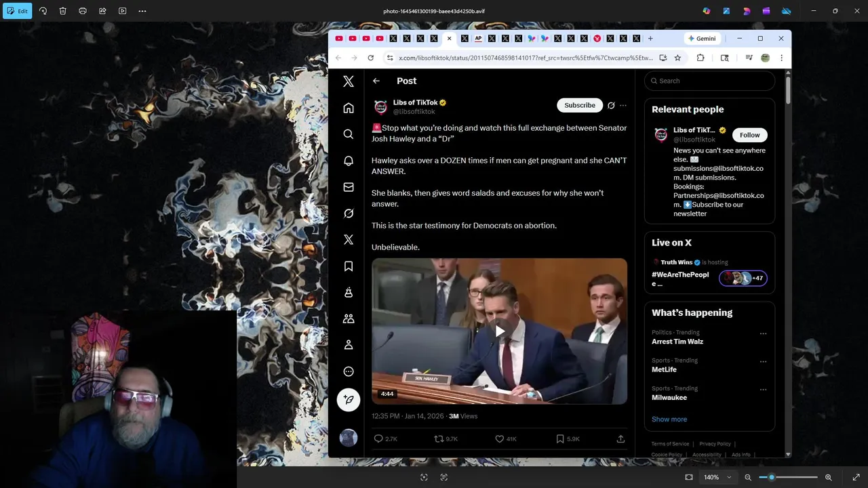Click the zoom out magnifier icon
868x488 pixels.
(748, 477)
